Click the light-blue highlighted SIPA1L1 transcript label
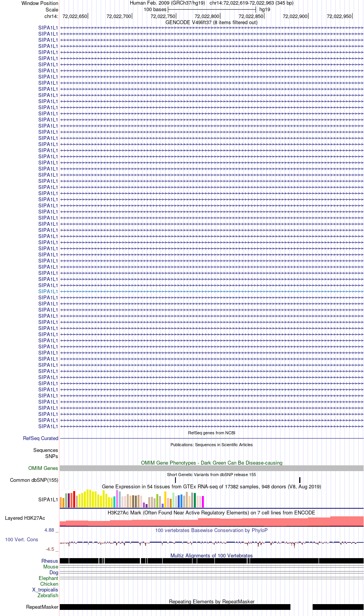 point(48,291)
